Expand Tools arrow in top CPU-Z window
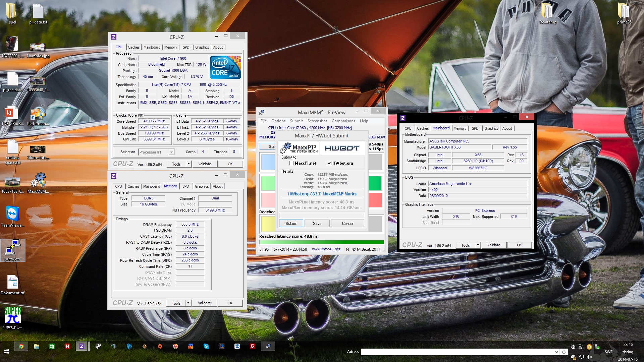This screenshot has height=362, width=644. tap(189, 164)
